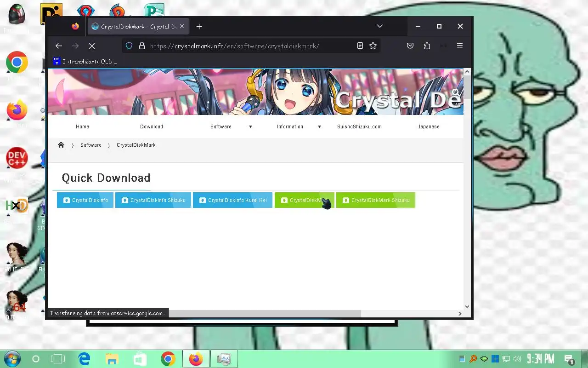The height and width of the screenshot is (368, 588).
Task: Open the transheart bookmark in bookmarks toolbar
Action: [85, 61]
